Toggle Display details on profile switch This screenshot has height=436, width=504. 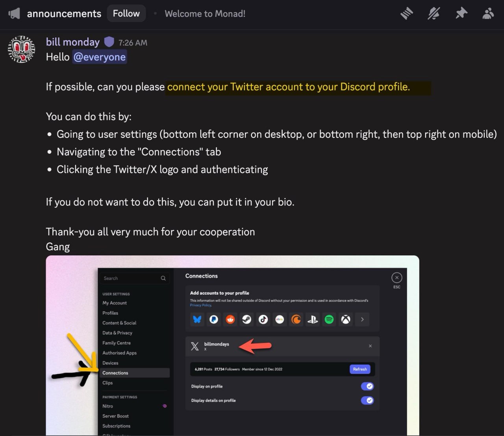point(367,401)
